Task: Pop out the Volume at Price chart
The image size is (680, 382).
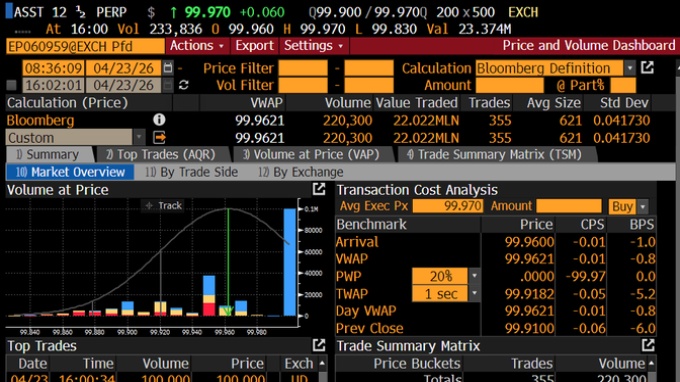Action: point(319,189)
